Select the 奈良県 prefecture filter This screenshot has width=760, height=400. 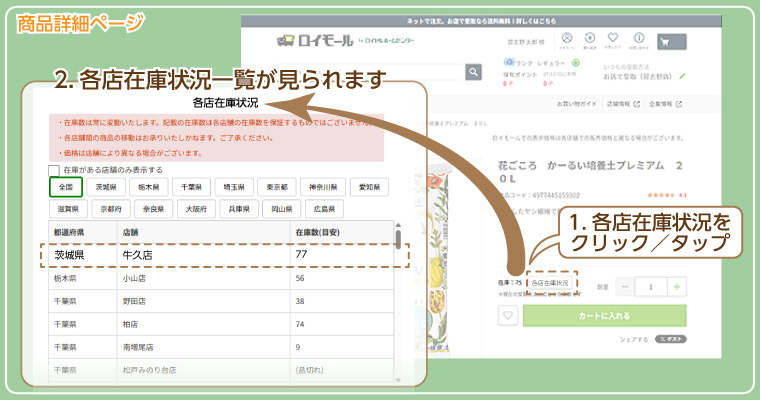(153, 209)
